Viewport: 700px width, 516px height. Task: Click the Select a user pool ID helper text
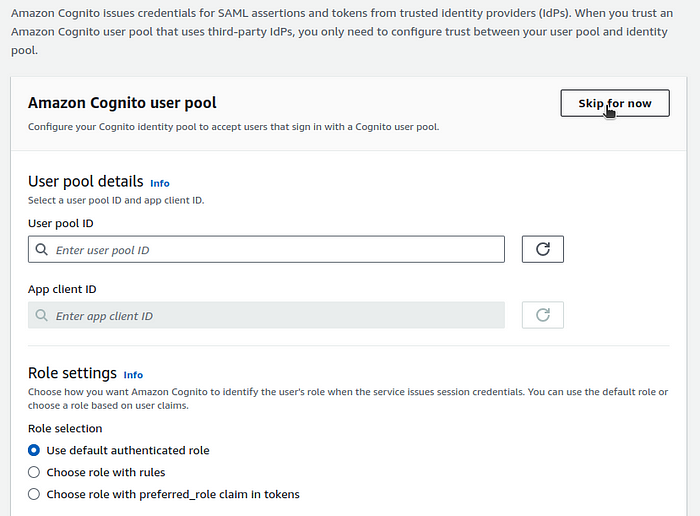tap(116, 200)
